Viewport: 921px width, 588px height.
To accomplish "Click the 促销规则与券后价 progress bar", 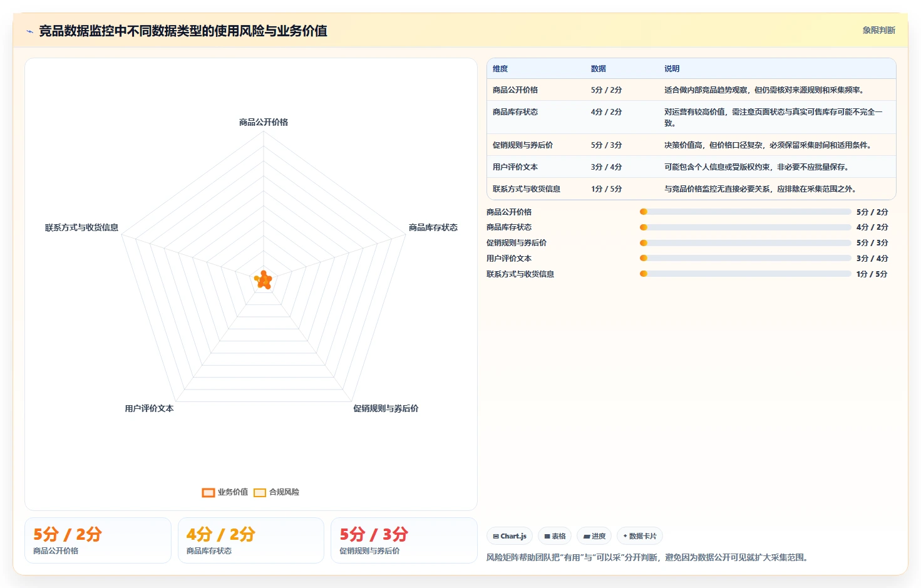I will click(x=745, y=243).
